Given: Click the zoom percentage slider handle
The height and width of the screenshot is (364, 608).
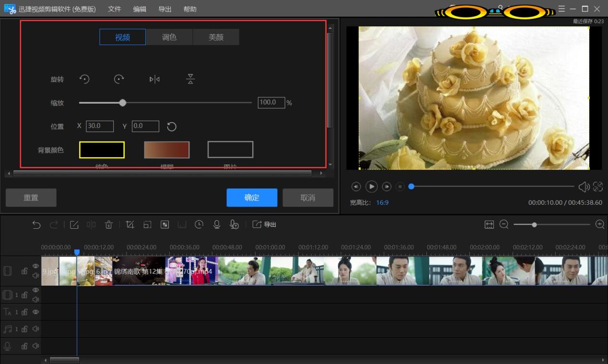Looking at the screenshot, I should (x=123, y=103).
